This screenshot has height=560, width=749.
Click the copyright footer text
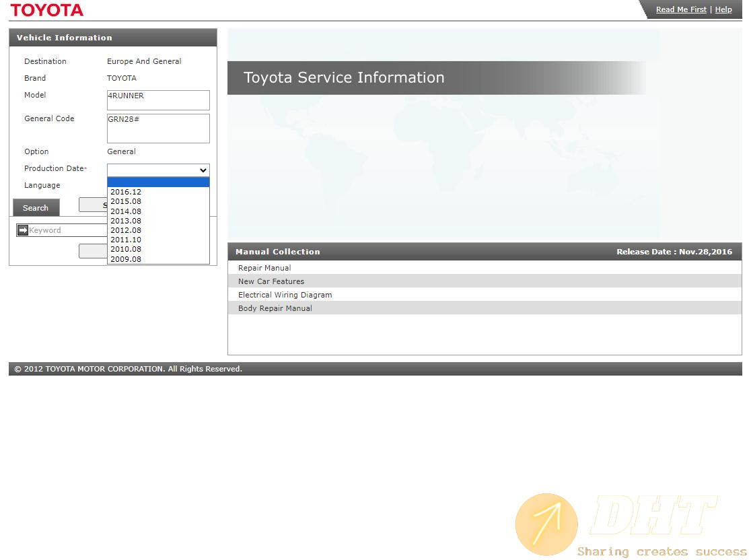click(128, 368)
